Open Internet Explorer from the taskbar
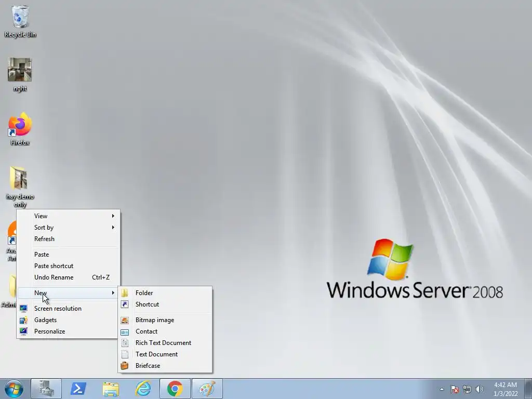 [x=143, y=389]
